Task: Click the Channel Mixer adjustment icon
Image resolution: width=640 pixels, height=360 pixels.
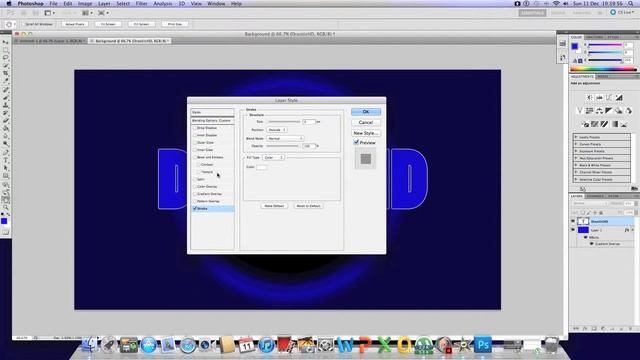Action: pos(629,111)
